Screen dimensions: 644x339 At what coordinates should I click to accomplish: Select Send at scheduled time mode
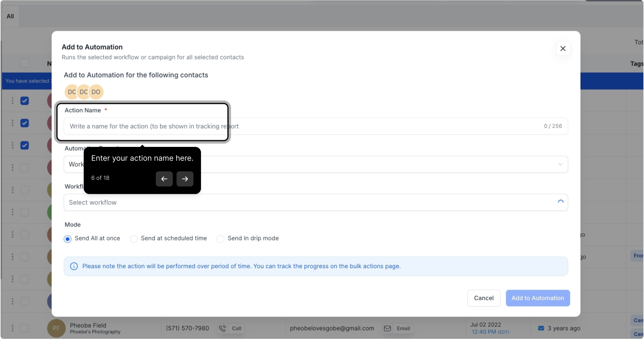point(134,239)
